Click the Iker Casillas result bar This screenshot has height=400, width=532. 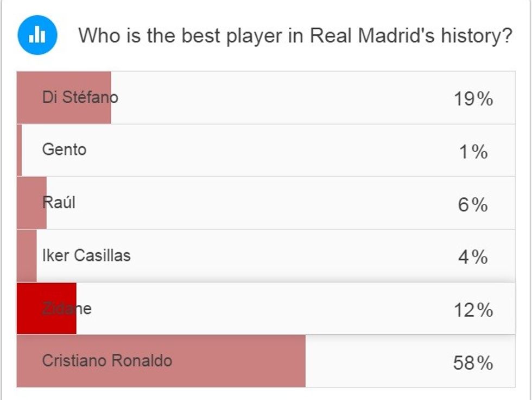coord(27,255)
